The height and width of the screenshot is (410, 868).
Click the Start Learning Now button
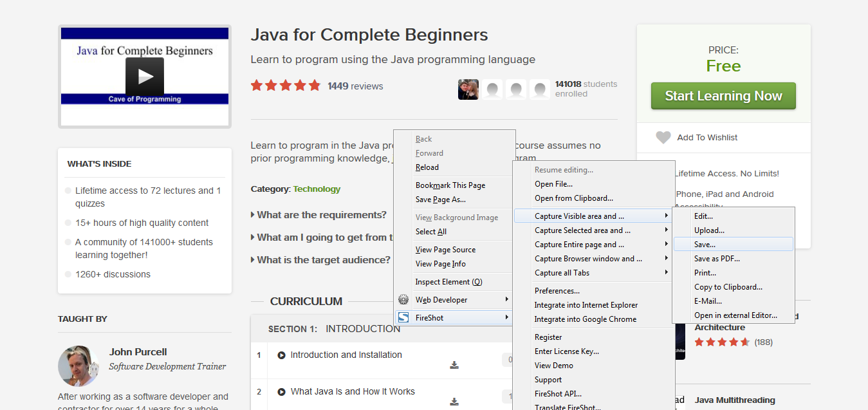723,95
